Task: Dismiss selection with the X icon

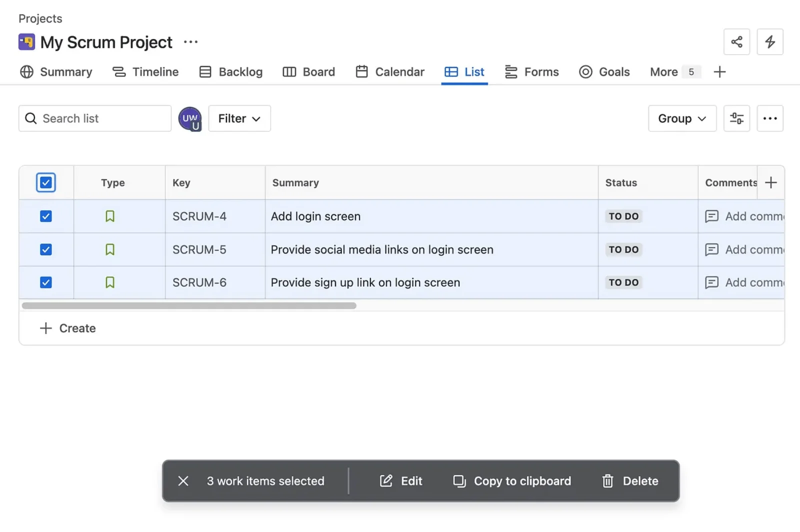Action: click(183, 481)
